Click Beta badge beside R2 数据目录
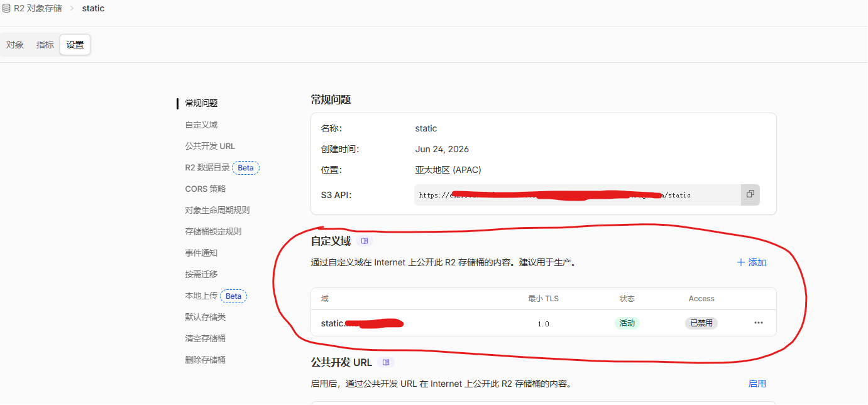 [246, 168]
